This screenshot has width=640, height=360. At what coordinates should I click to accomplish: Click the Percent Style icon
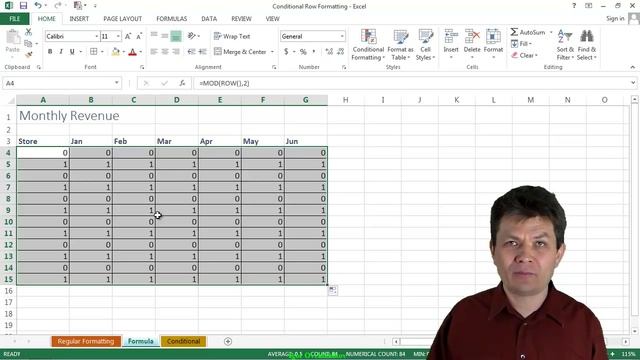303,52
